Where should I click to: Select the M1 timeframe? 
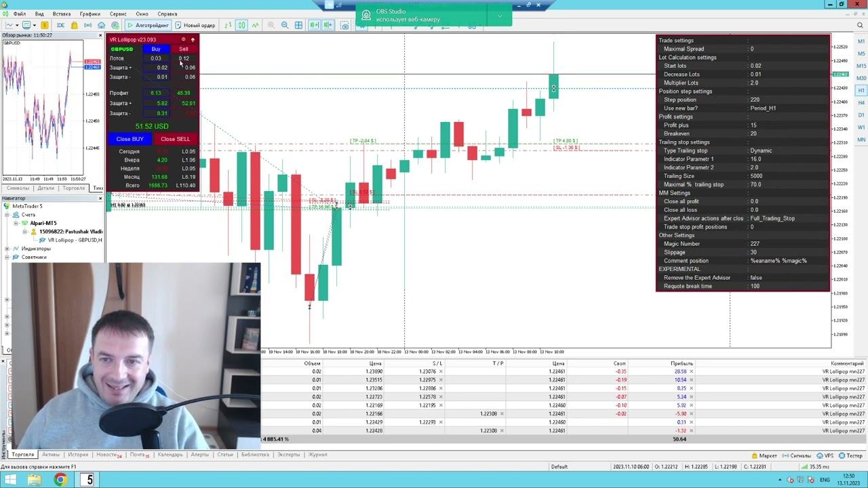point(861,41)
